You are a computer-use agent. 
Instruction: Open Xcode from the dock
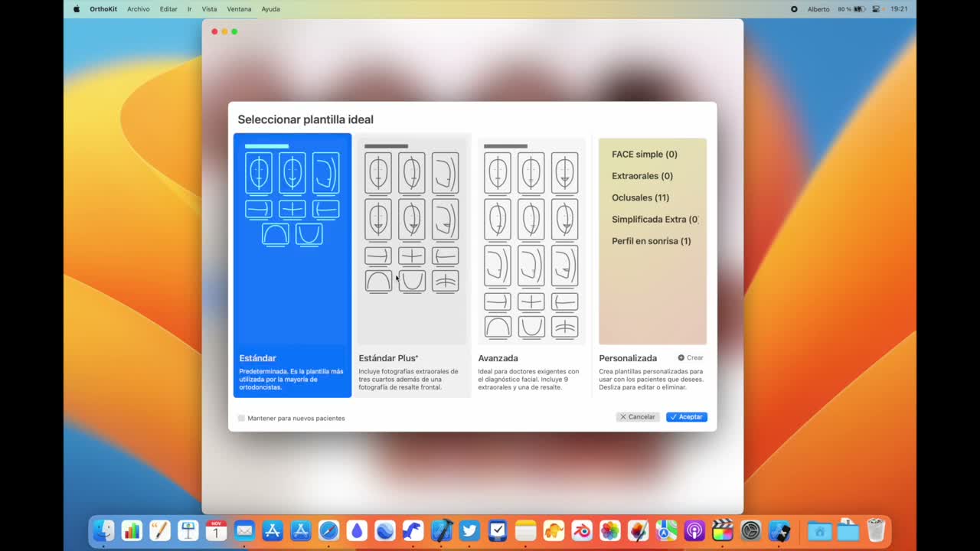pos(441,530)
